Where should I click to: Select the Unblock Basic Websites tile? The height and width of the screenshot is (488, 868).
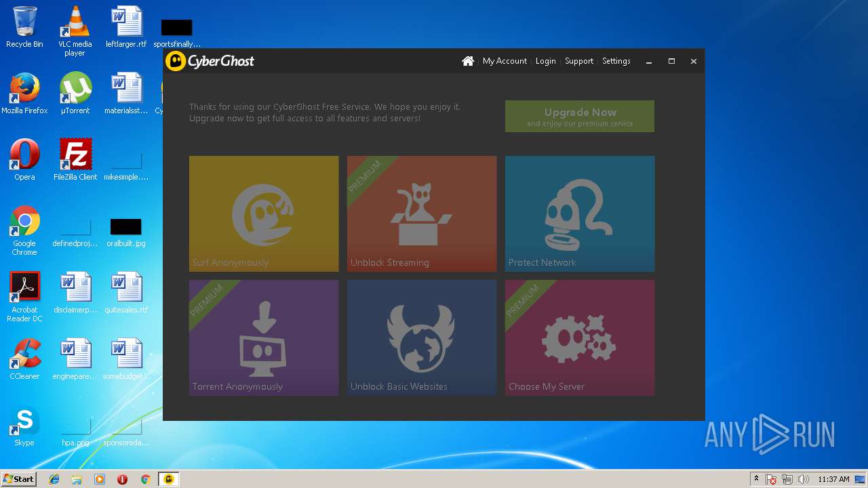coord(422,338)
